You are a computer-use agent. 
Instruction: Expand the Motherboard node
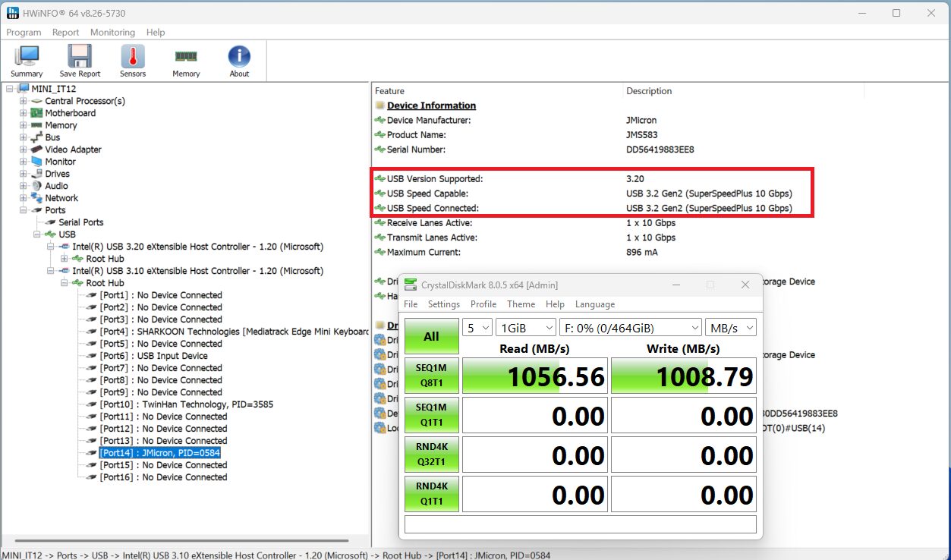coord(23,113)
